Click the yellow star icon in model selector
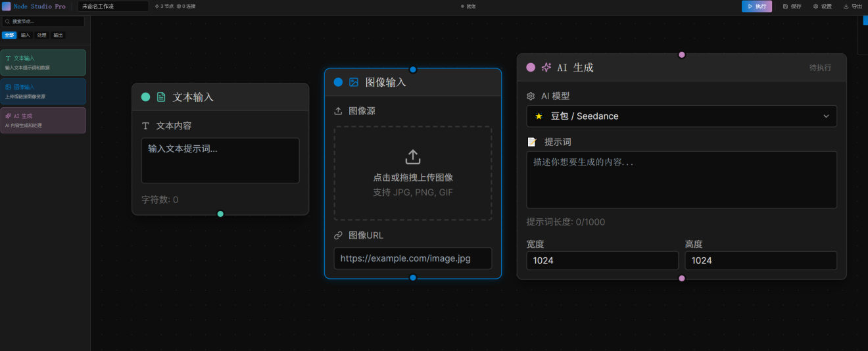 (x=539, y=116)
